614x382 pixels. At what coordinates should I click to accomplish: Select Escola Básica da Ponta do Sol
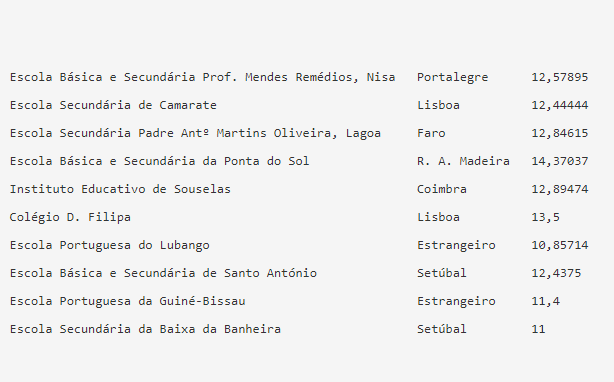click(159, 161)
